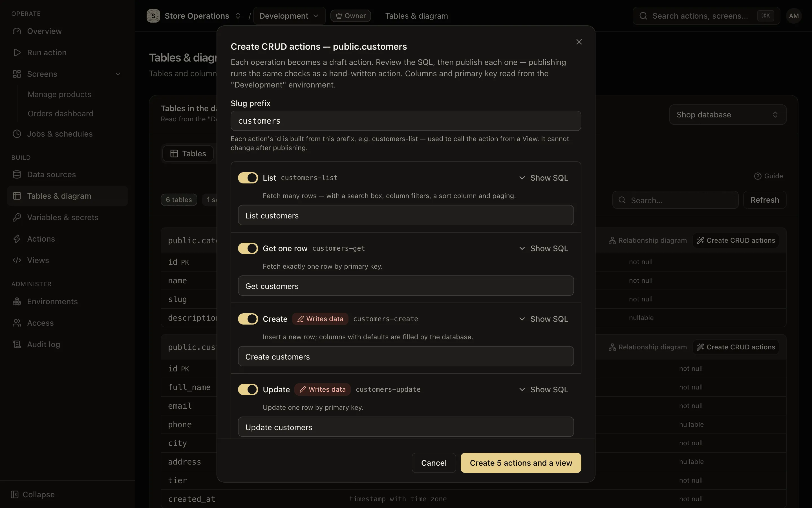Open the Development environment dropdown
This screenshot has height=508, width=812.
[289, 16]
